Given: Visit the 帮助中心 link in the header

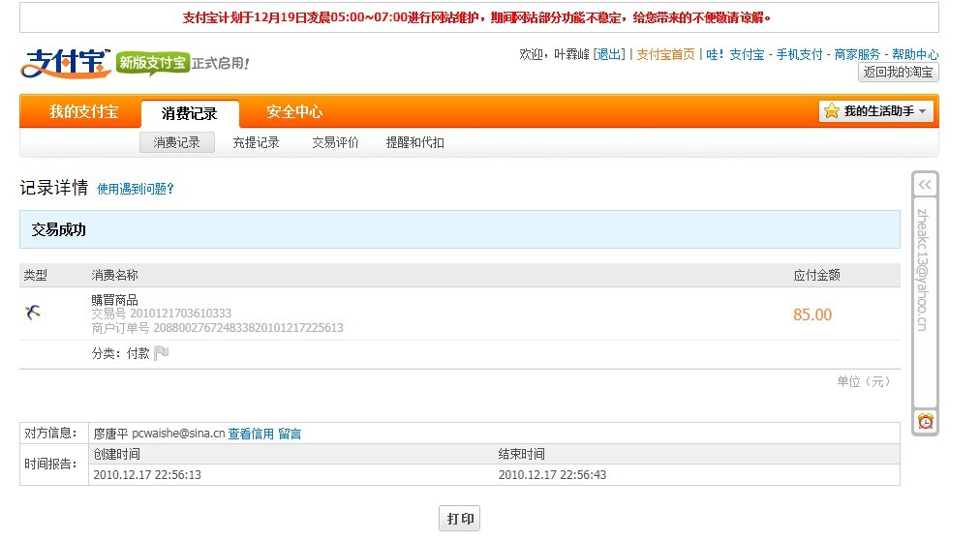Looking at the screenshot, I should pos(914,54).
